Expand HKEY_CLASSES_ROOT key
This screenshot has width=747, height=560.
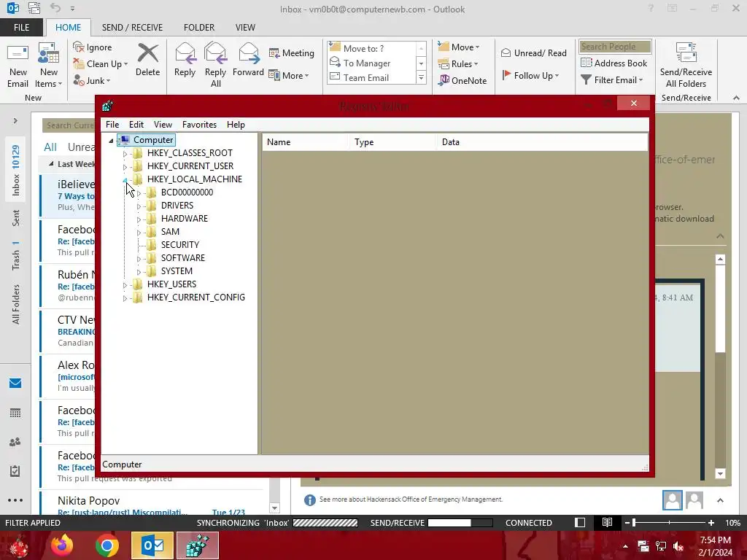[125, 154]
